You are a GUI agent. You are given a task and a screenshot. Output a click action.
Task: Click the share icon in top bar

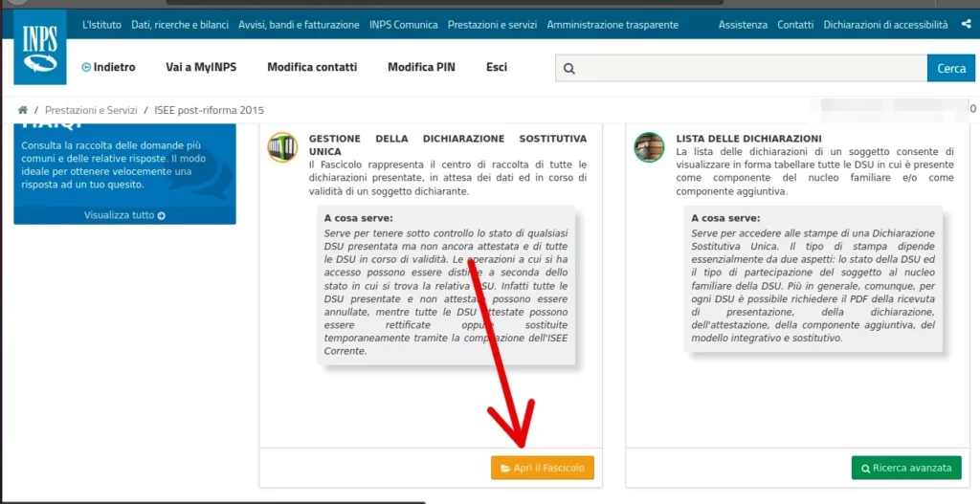(966, 25)
